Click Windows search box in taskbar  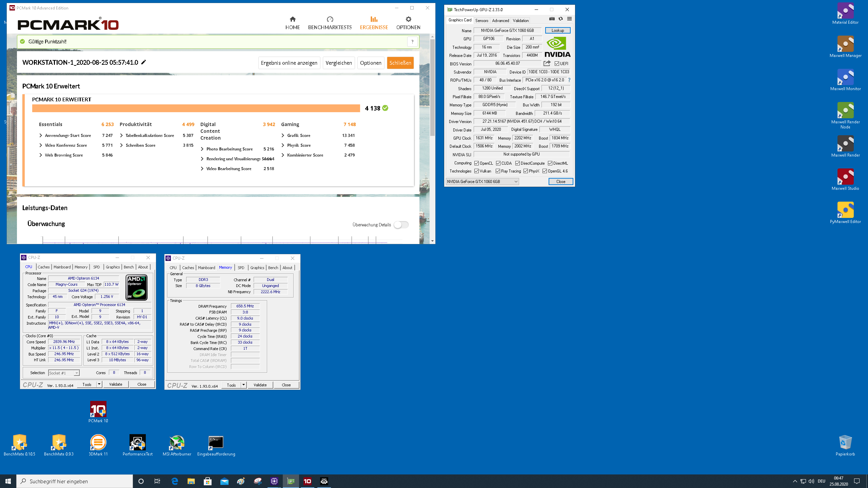click(x=75, y=481)
